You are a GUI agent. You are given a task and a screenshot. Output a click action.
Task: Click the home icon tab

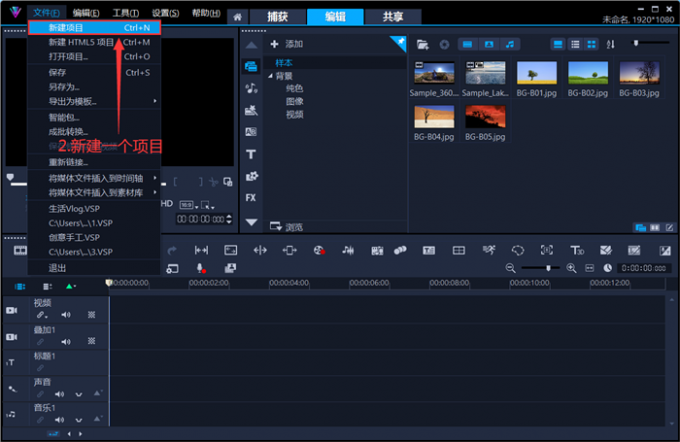(x=237, y=16)
